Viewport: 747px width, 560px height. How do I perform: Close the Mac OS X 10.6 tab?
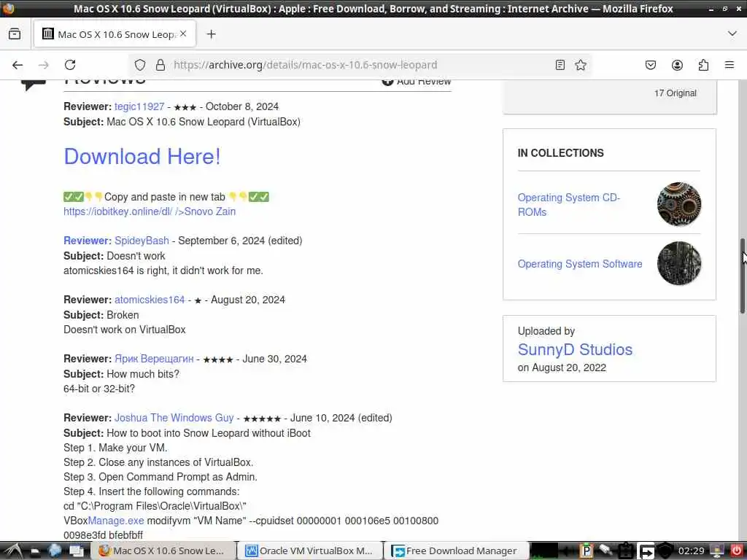183,34
